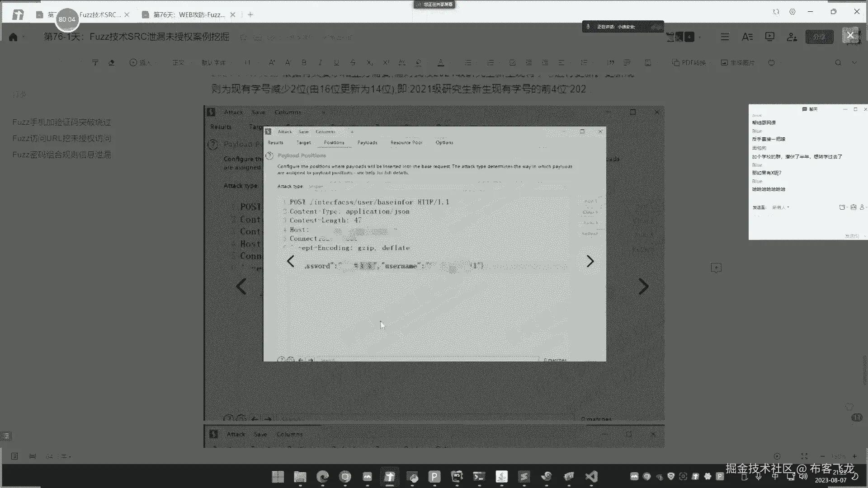Click the format eraser icon
868x488 pixels.
tap(111, 63)
